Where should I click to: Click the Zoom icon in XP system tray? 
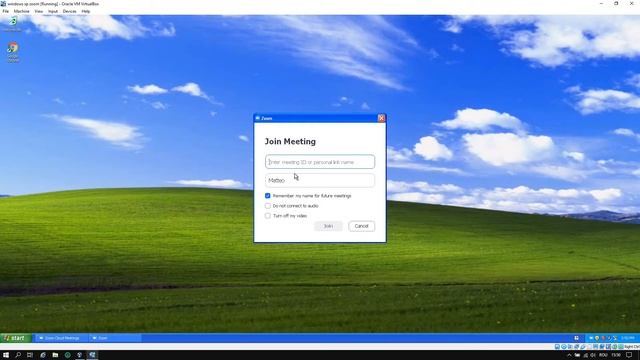pyautogui.click(x=591, y=338)
